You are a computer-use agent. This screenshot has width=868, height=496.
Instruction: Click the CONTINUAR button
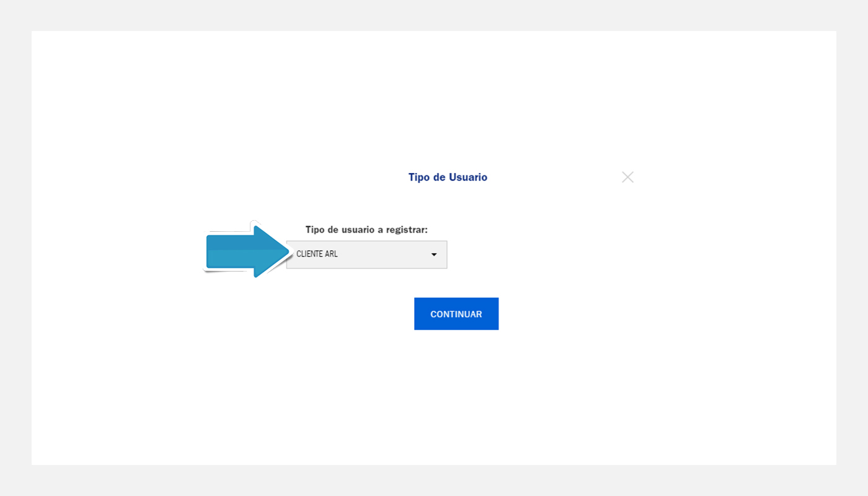pyautogui.click(x=456, y=314)
